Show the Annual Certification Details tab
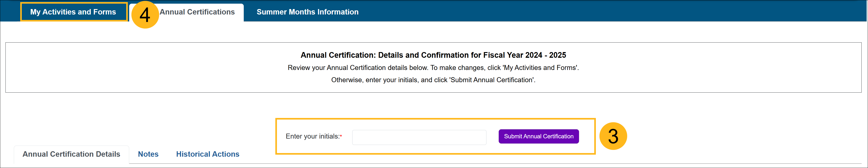The width and height of the screenshot is (868, 168). tap(71, 154)
